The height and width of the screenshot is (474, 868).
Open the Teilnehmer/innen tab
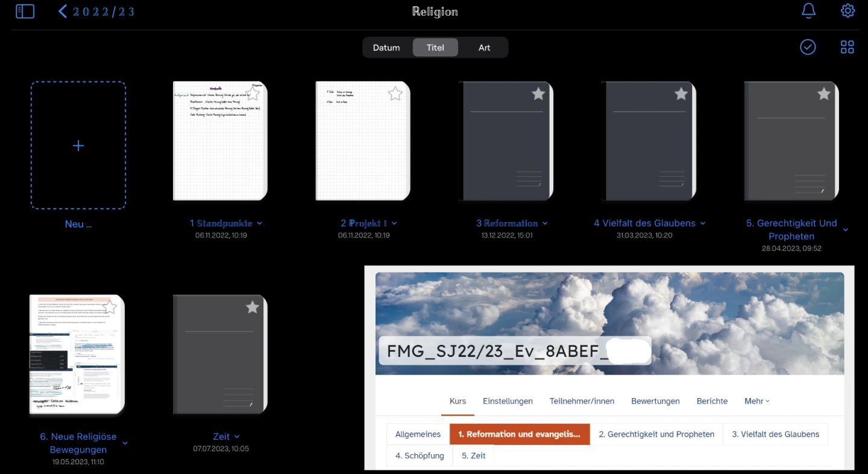pos(582,401)
